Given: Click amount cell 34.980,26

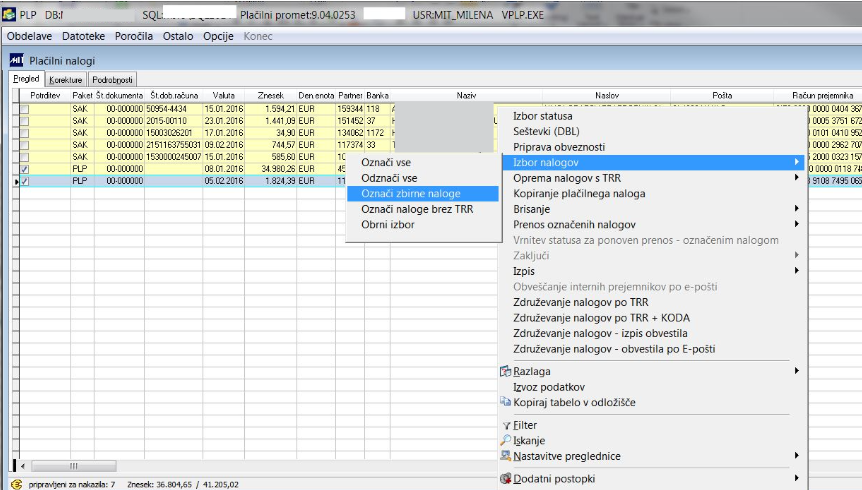Looking at the screenshot, I should pyautogui.click(x=270, y=169).
